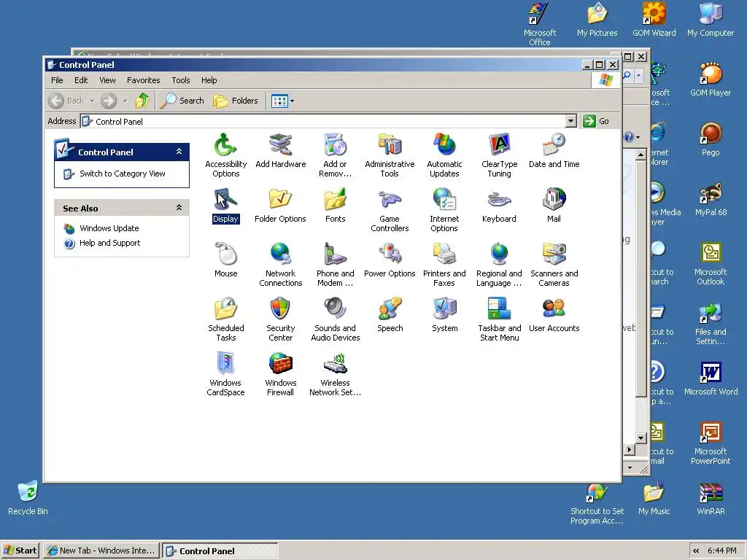Open the File menu
The width and height of the screenshot is (747, 560).
click(57, 80)
